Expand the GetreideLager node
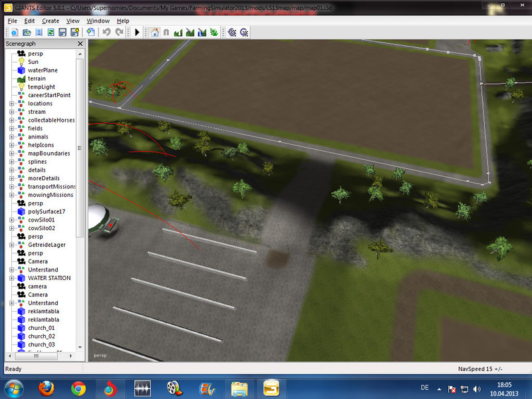 tap(11, 245)
